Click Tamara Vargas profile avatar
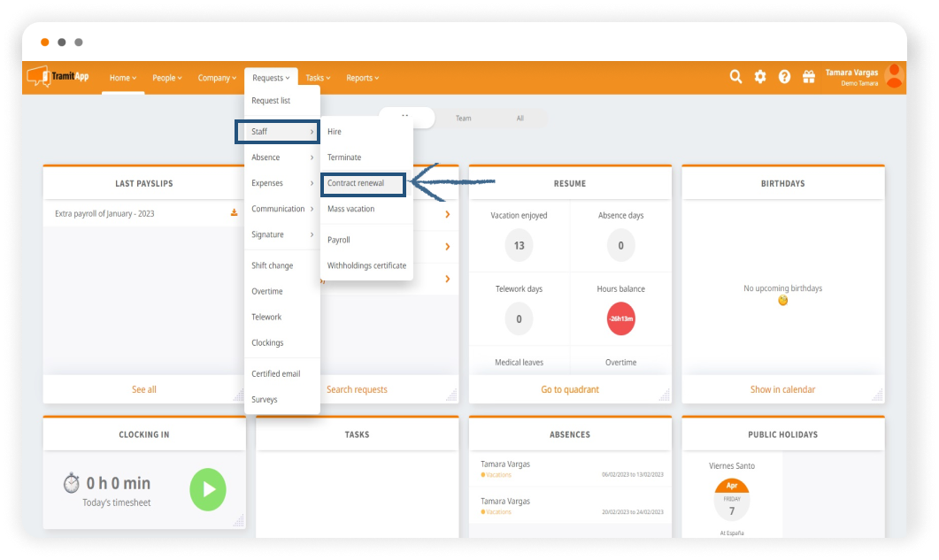 tap(894, 76)
